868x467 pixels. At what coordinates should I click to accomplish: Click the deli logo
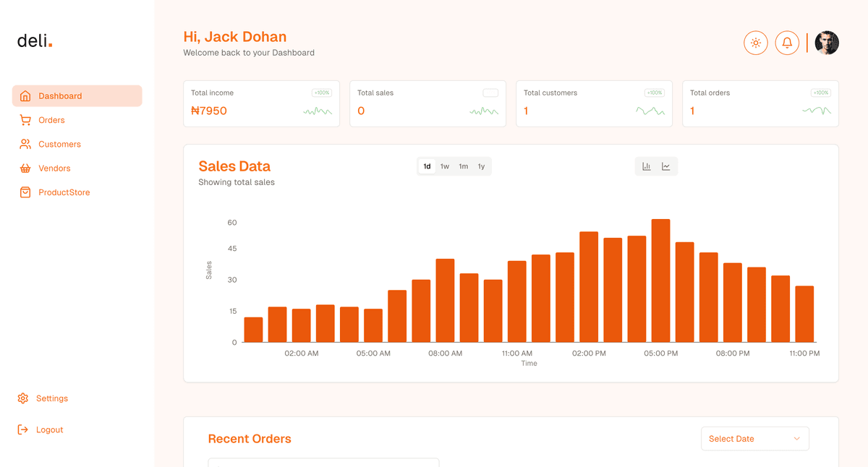coord(35,41)
